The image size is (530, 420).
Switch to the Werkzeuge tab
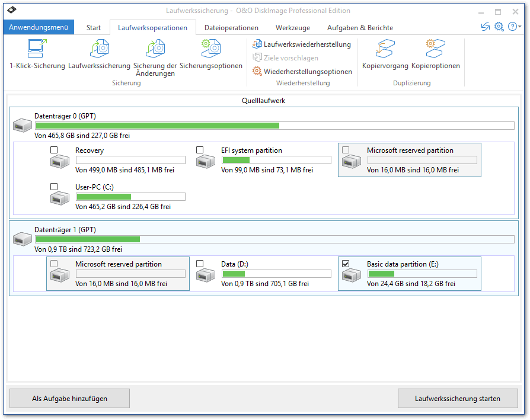pyautogui.click(x=292, y=28)
